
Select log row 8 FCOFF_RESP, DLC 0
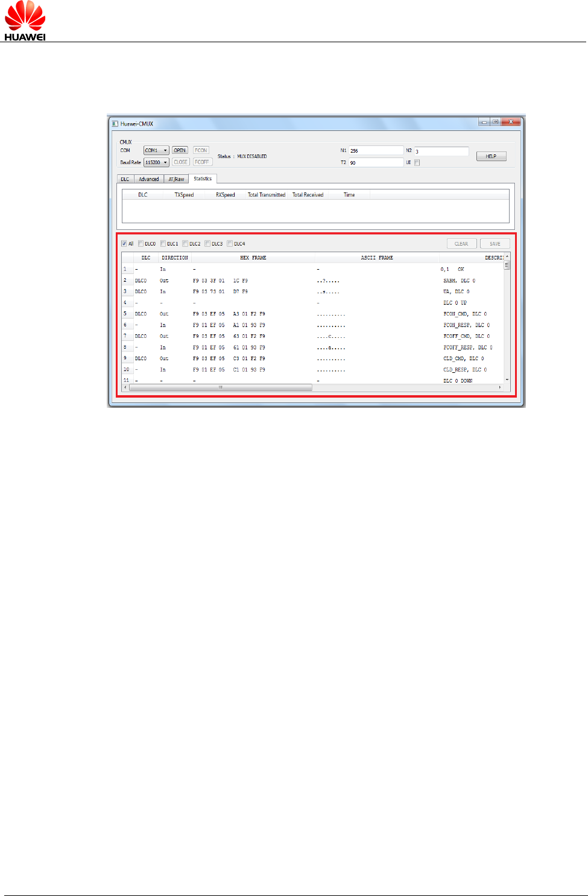[x=468, y=348]
